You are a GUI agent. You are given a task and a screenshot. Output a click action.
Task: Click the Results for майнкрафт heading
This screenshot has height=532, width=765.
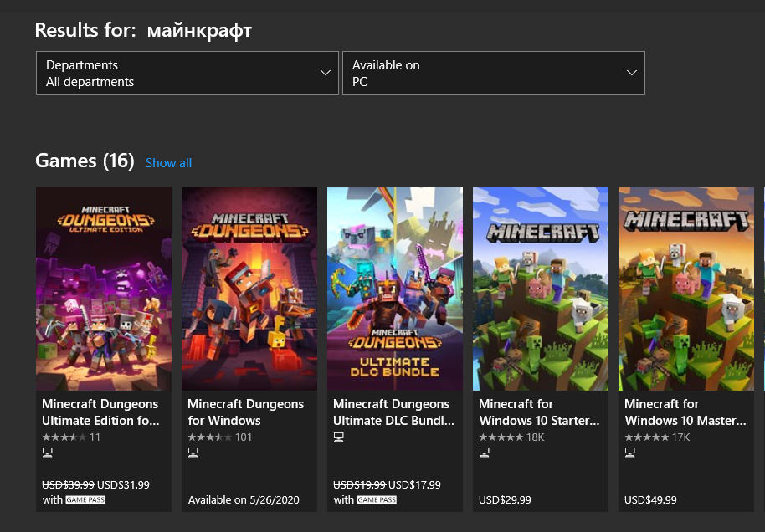click(x=143, y=31)
